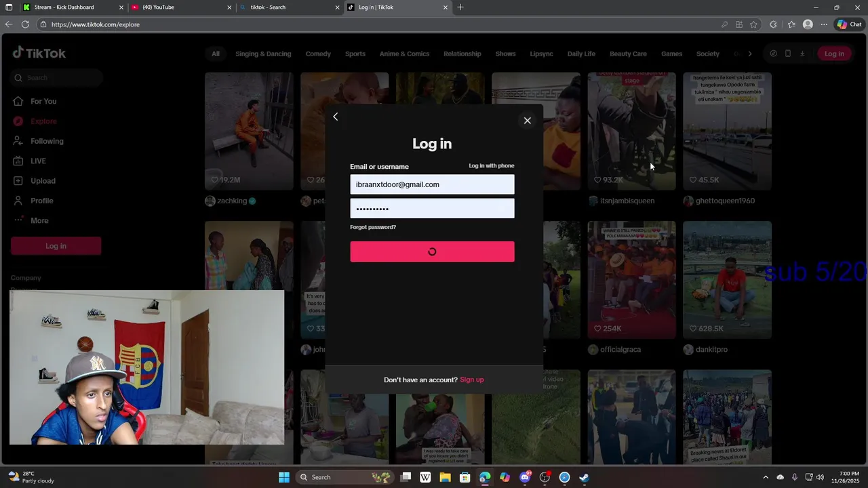868x488 pixels.
Task: Open a new browser tab
Action: [x=460, y=7]
